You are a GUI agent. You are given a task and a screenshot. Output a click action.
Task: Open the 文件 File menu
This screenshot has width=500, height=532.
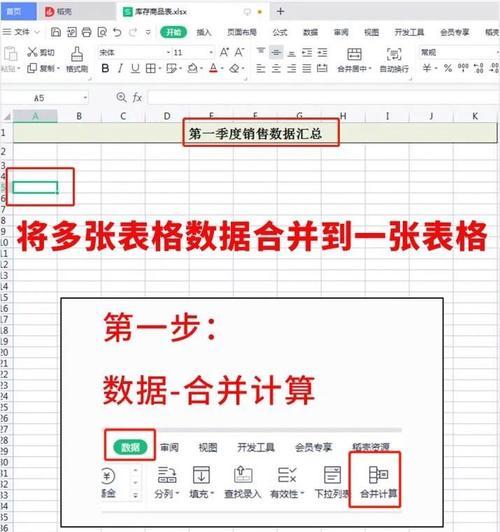tap(22, 32)
